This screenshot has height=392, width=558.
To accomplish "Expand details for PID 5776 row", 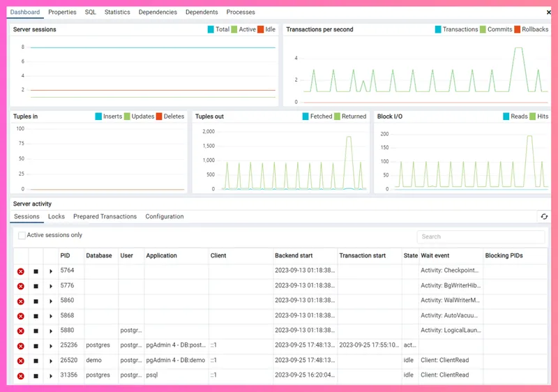I will point(51,287).
